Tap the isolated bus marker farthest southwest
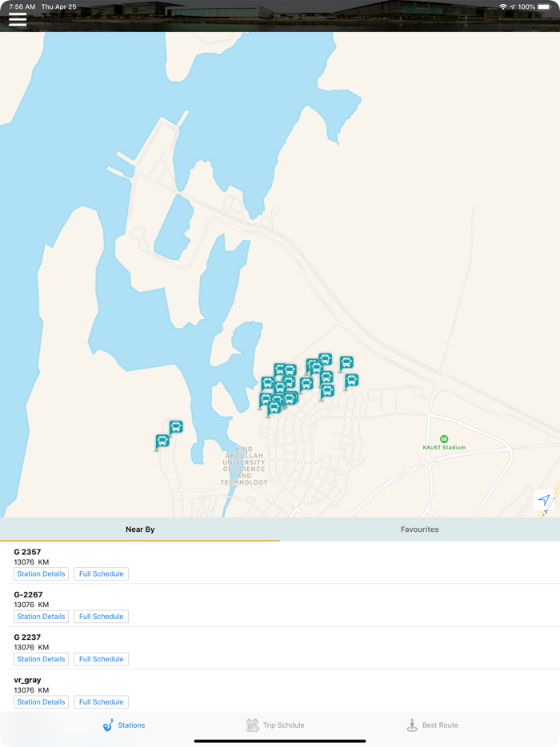 162,441
